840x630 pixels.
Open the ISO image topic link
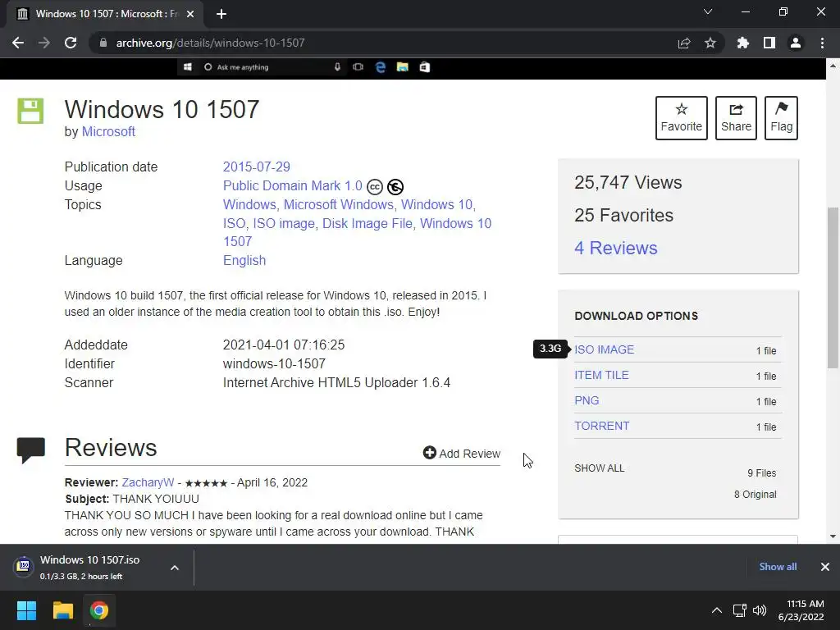coord(284,223)
